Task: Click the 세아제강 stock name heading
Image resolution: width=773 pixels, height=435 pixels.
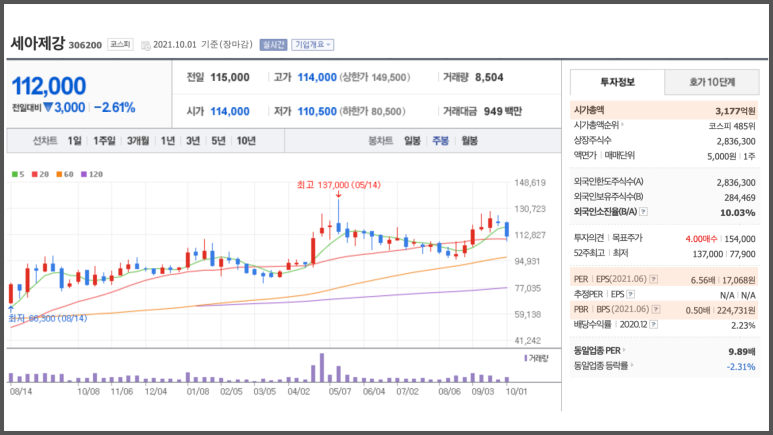Action: click(x=37, y=43)
